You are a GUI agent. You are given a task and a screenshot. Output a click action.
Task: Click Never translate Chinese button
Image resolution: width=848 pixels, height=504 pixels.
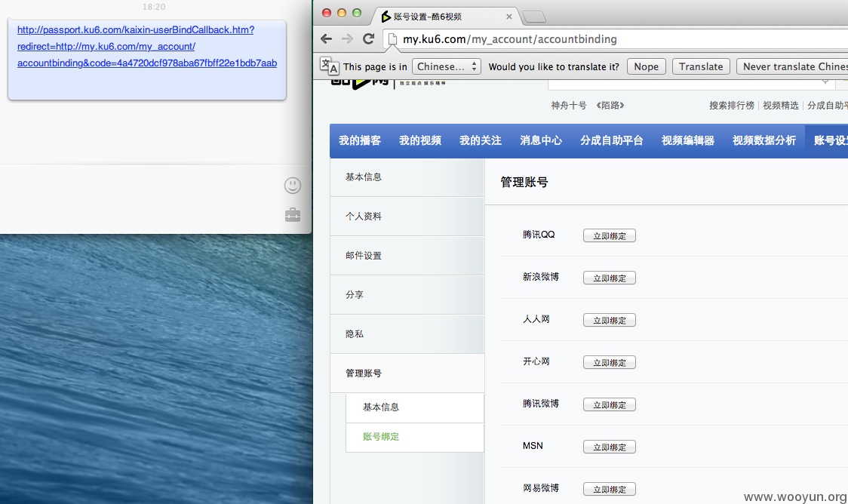[792, 66]
